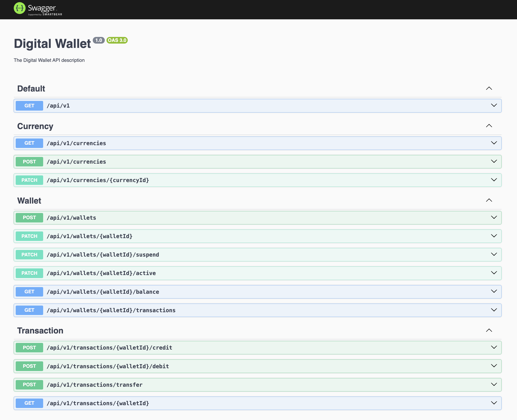
Task: Click GET badge for transactions/{walletId}
Action: click(29, 403)
